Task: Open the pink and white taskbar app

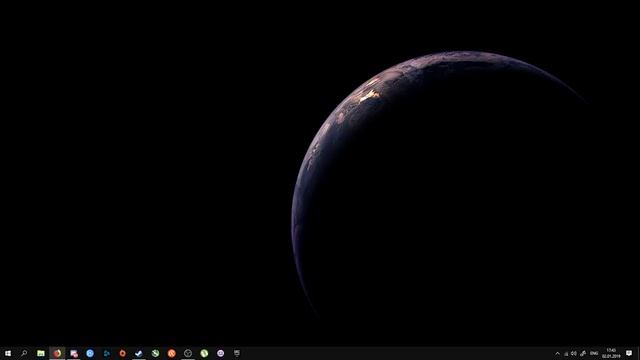Action: tap(73, 353)
